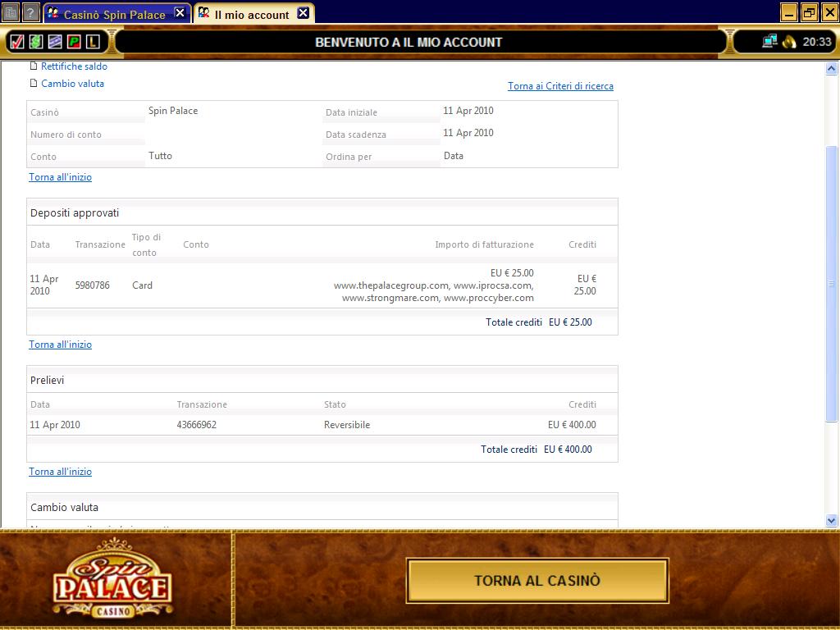Viewport: 840px width, 630px height.
Task: Click the Totale crediti EU € 25.00 row
Action: (x=322, y=322)
